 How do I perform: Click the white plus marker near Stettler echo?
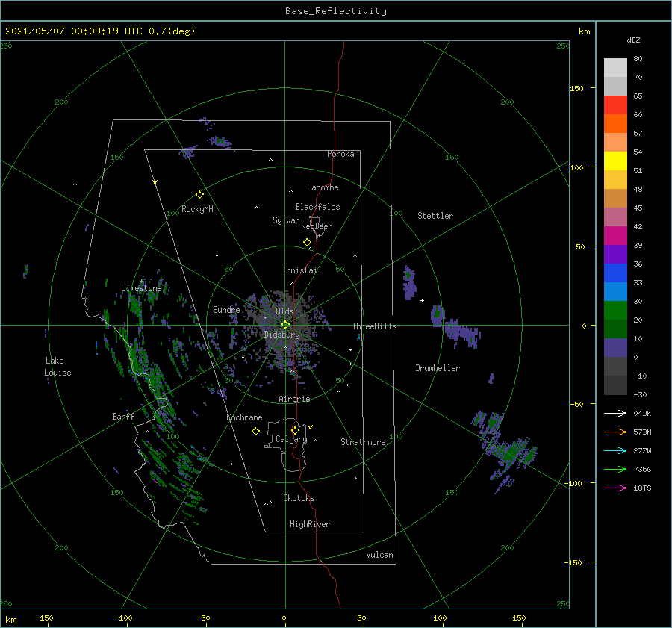[x=422, y=300]
